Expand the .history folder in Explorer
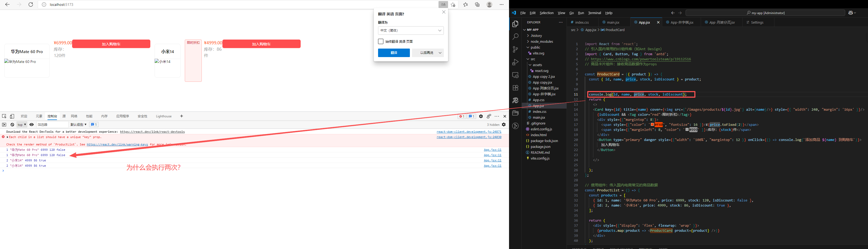The height and width of the screenshot is (249, 868). [536, 35]
